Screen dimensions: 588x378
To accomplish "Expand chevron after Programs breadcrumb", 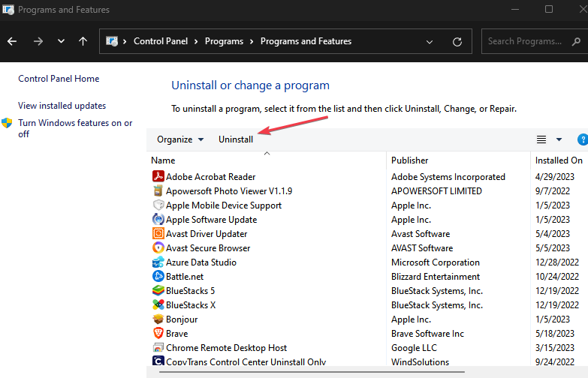I will click(x=252, y=41).
